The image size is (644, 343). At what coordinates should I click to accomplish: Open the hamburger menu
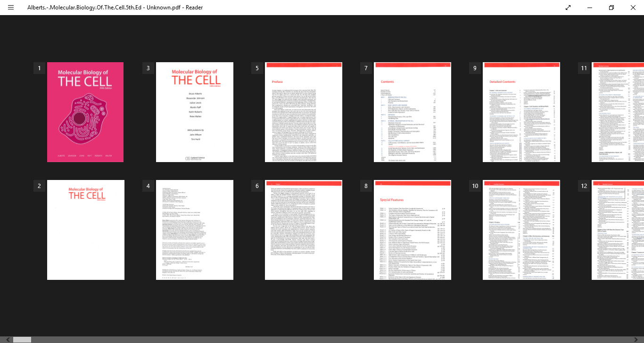click(11, 8)
